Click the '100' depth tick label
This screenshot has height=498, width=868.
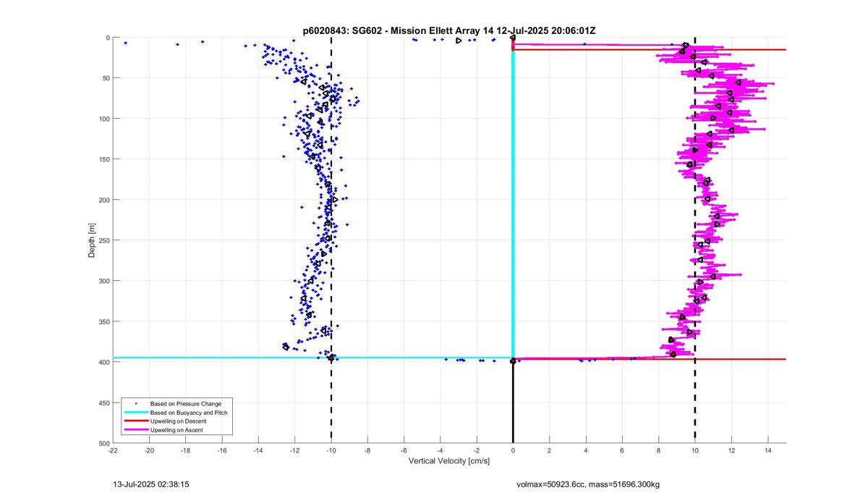pos(103,119)
